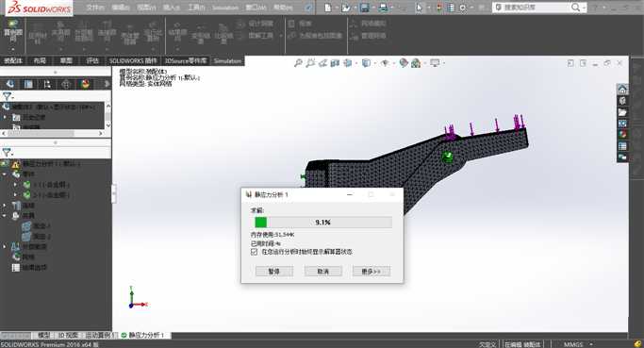Click the Hide/Show Items eye icon
Image resolution: width=644 pixels, height=348 pixels.
click(x=385, y=63)
